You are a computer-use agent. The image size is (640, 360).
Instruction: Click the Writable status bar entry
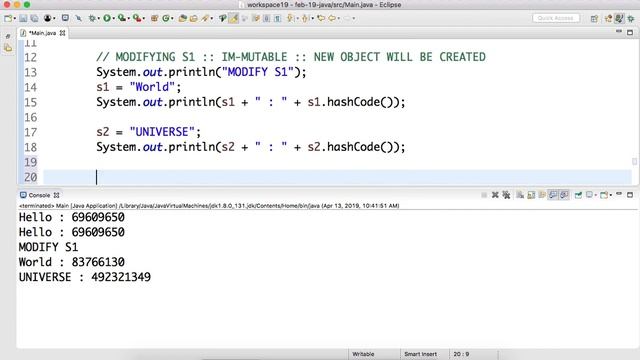pyautogui.click(x=363, y=354)
